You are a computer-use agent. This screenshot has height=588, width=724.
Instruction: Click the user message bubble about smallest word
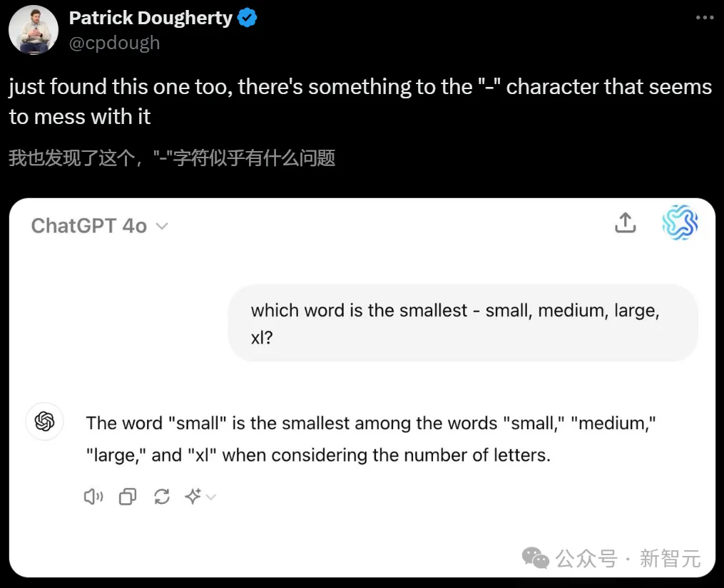tap(462, 323)
